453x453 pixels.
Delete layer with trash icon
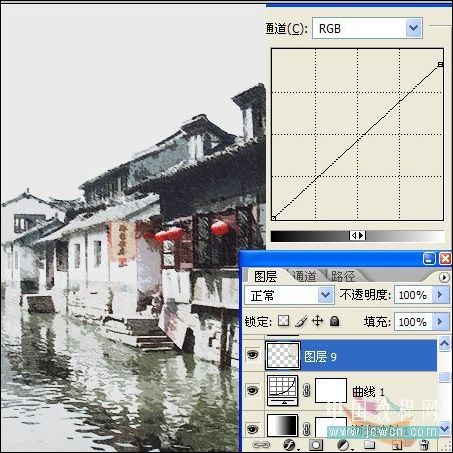click(424, 445)
